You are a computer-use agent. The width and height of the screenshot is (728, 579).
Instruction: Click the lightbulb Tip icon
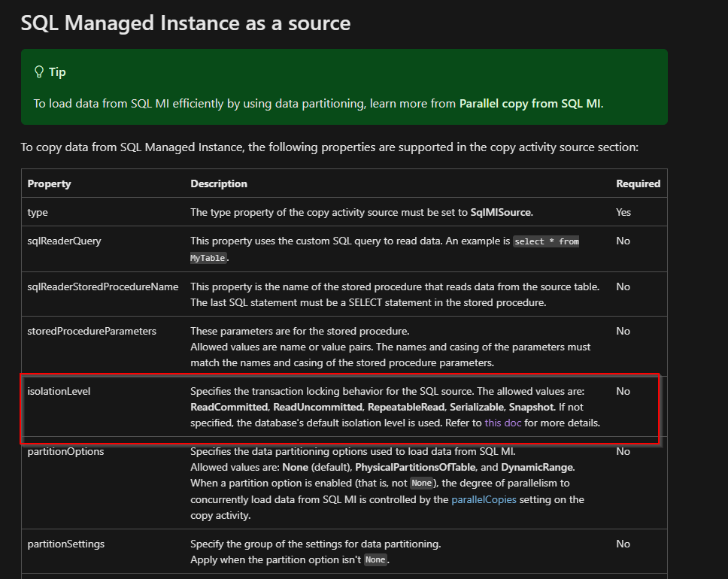(x=39, y=72)
